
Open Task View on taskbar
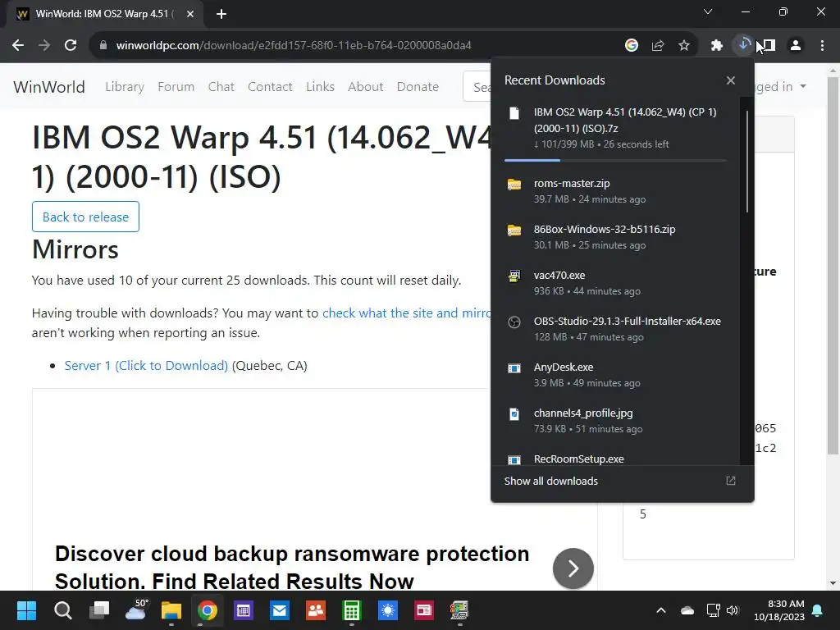(x=99, y=610)
